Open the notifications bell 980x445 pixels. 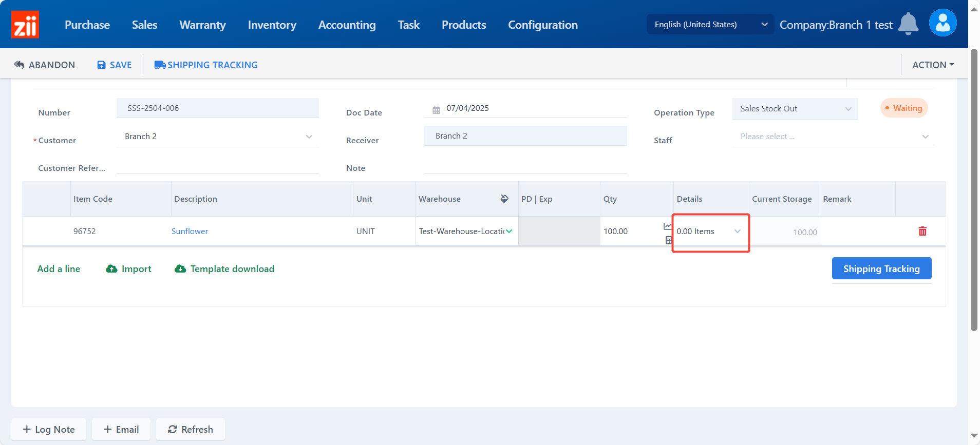click(908, 24)
